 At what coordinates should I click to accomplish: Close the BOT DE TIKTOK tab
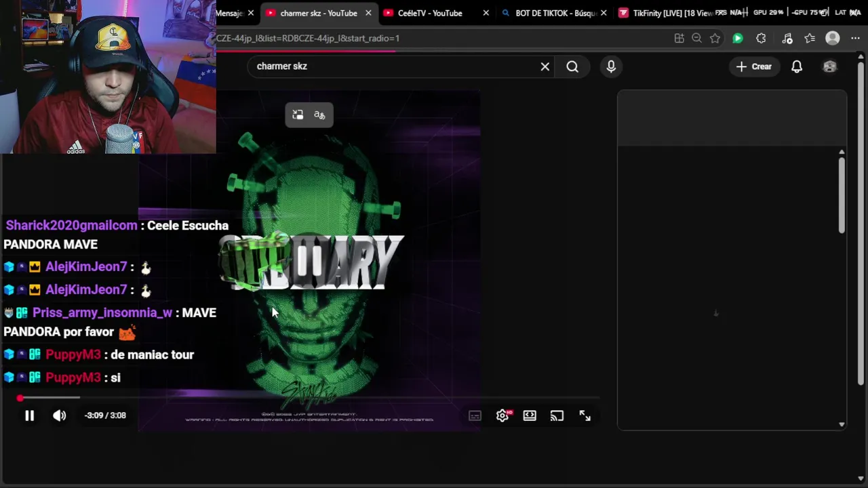tap(604, 13)
